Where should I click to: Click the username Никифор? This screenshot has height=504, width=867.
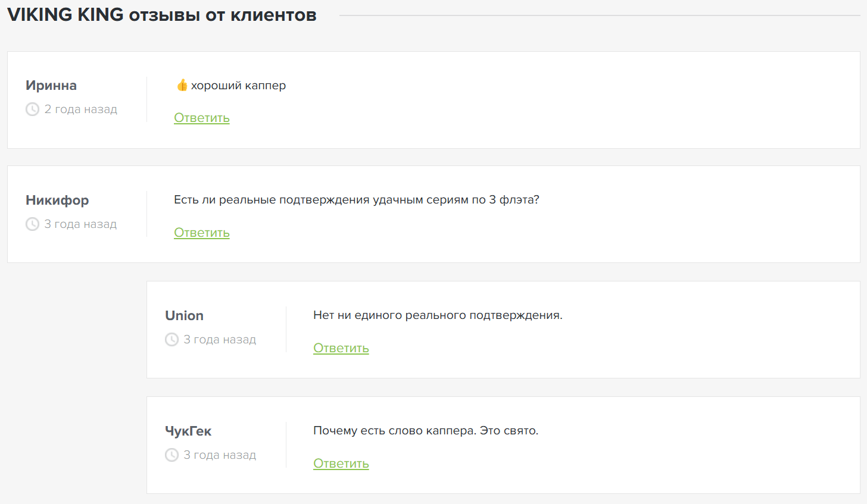[x=57, y=201]
